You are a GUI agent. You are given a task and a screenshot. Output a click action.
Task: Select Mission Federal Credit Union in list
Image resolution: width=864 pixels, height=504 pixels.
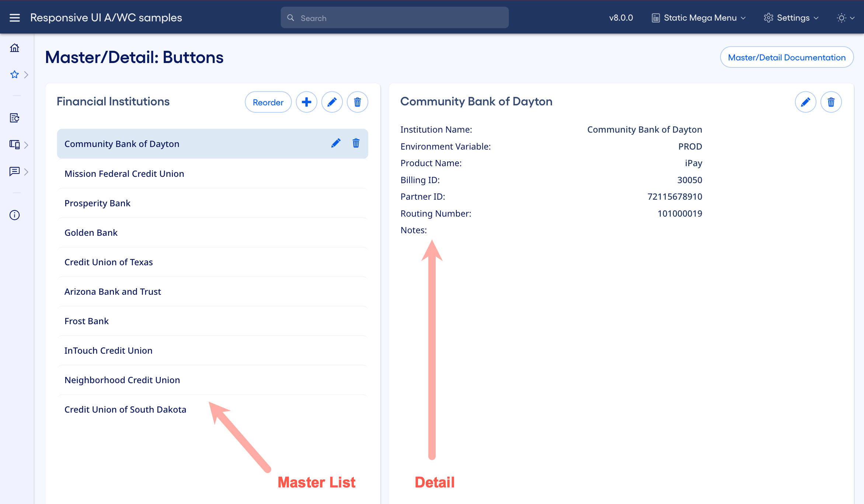[124, 174]
